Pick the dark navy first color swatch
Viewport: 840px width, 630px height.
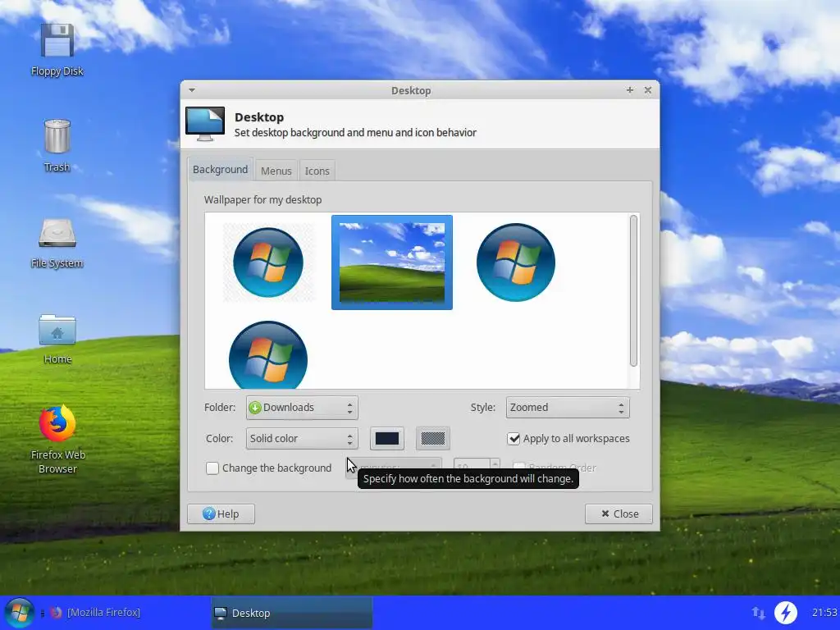387,438
